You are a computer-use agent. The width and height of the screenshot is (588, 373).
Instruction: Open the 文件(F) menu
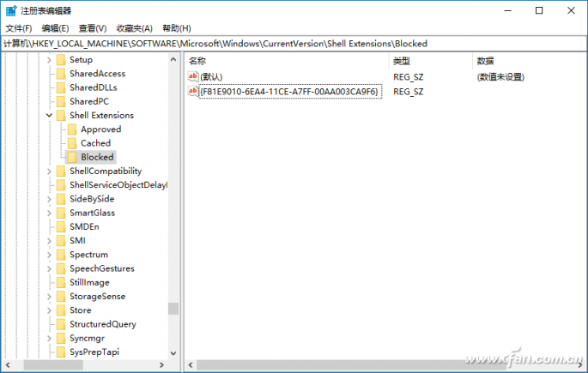pos(19,28)
